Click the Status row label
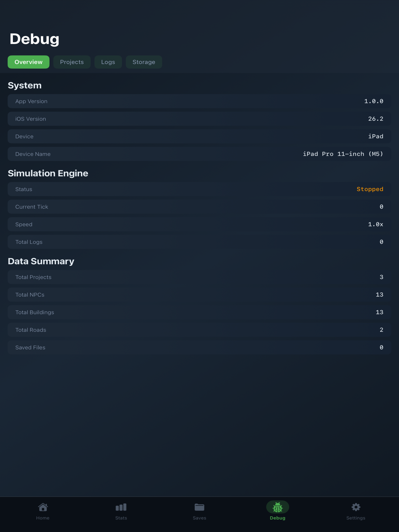The image size is (399, 532). 24,189
